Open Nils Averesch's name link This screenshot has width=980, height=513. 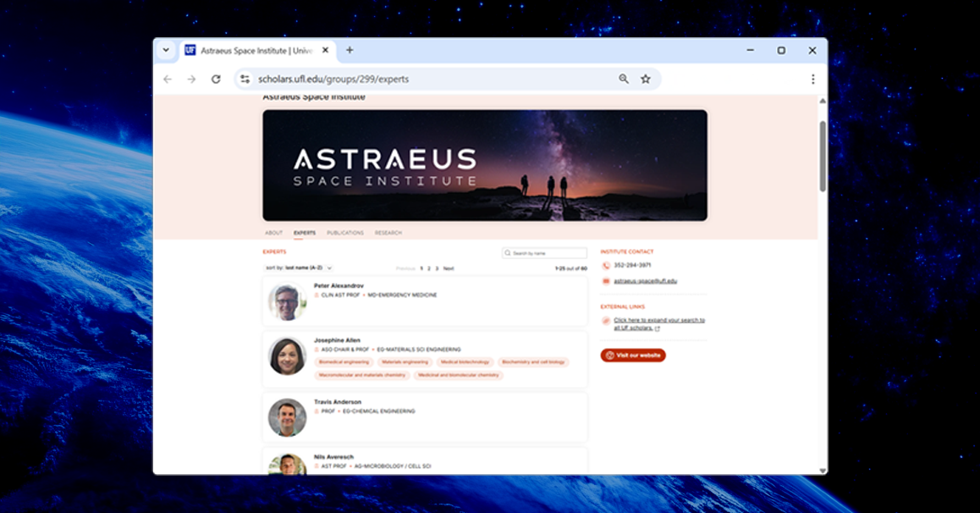pos(333,457)
